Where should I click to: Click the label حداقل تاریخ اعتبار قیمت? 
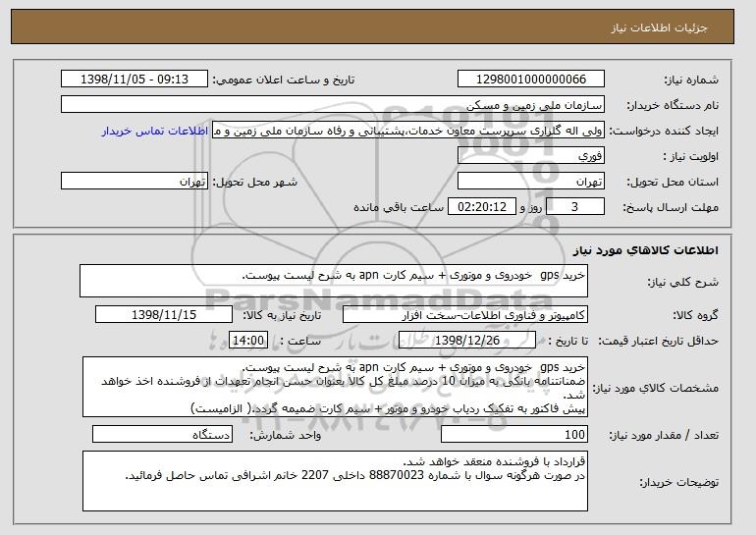pyautogui.click(x=658, y=341)
